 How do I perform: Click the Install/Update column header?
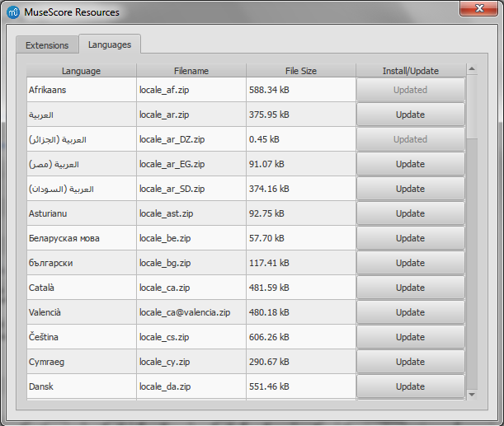point(411,71)
